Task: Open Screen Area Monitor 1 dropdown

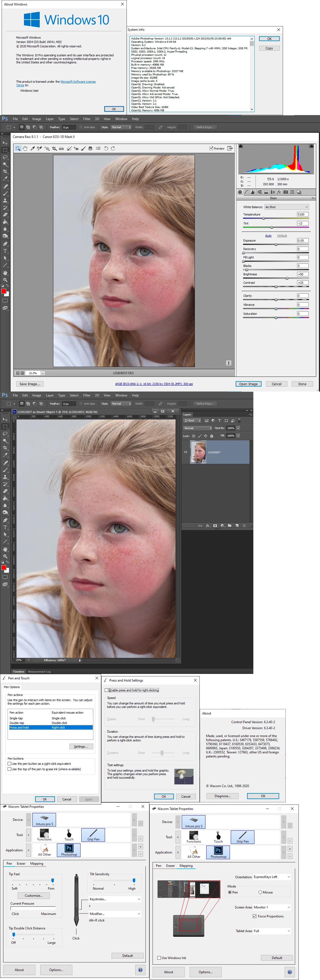Action: 272,907
